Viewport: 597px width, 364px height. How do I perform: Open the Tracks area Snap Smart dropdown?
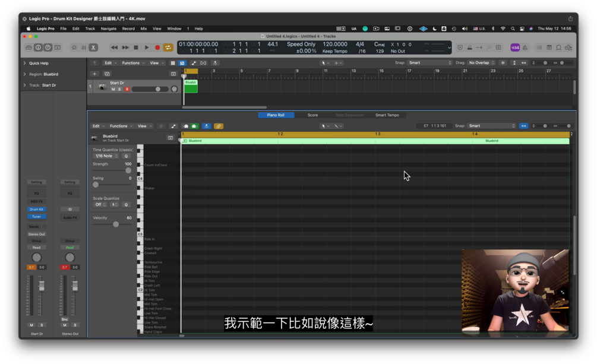[x=429, y=63]
